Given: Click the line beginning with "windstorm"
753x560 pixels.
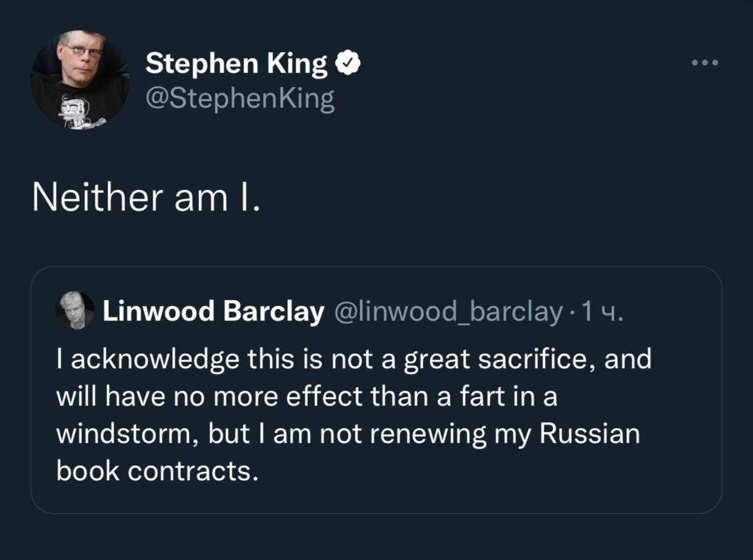Looking at the screenshot, I should pyautogui.click(x=348, y=434).
